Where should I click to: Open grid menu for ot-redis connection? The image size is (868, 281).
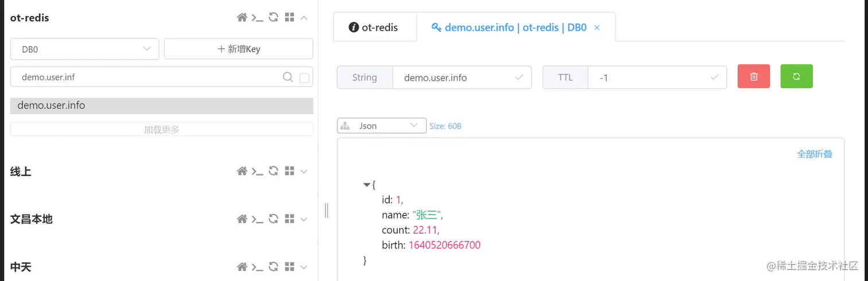tap(289, 18)
